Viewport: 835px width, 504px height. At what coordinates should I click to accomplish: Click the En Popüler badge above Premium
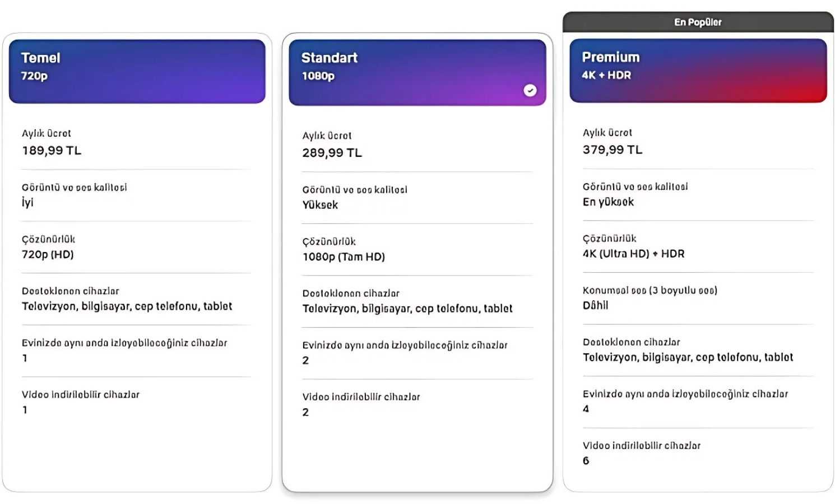click(698, 22)
